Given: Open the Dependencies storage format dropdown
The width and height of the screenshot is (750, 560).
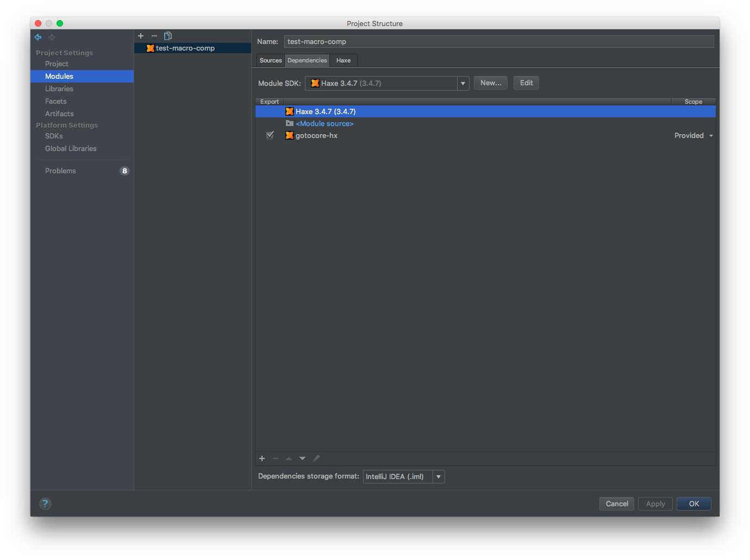Looking at the screenshot, I should pos(439,476).
